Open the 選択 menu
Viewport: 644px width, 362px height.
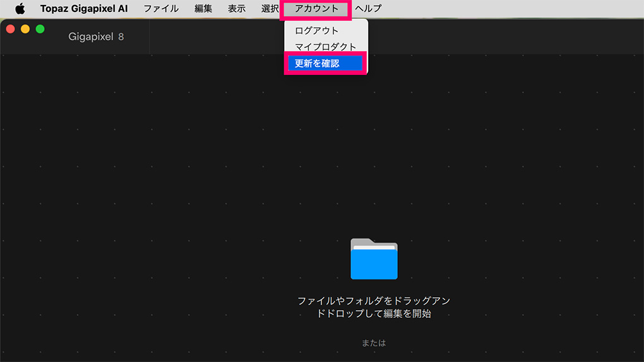click(270, 9)
